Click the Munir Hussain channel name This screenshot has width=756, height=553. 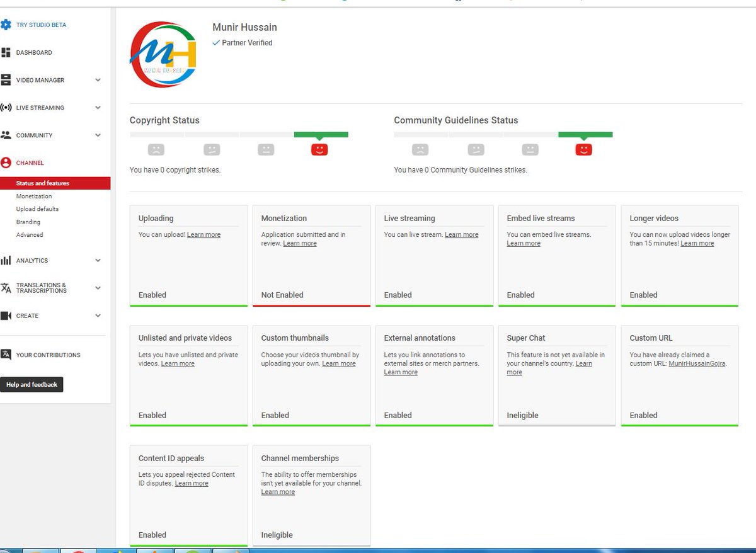click(245, 28)
